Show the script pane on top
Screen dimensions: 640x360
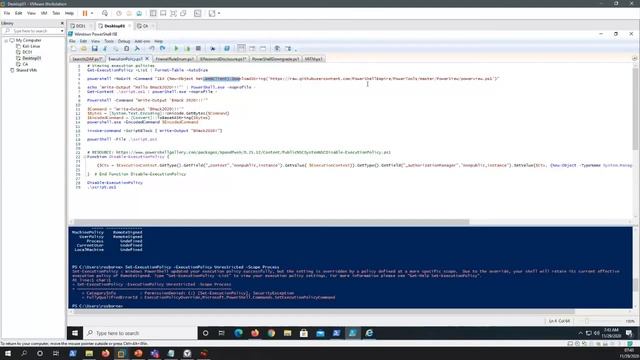[x=241, y=49]
